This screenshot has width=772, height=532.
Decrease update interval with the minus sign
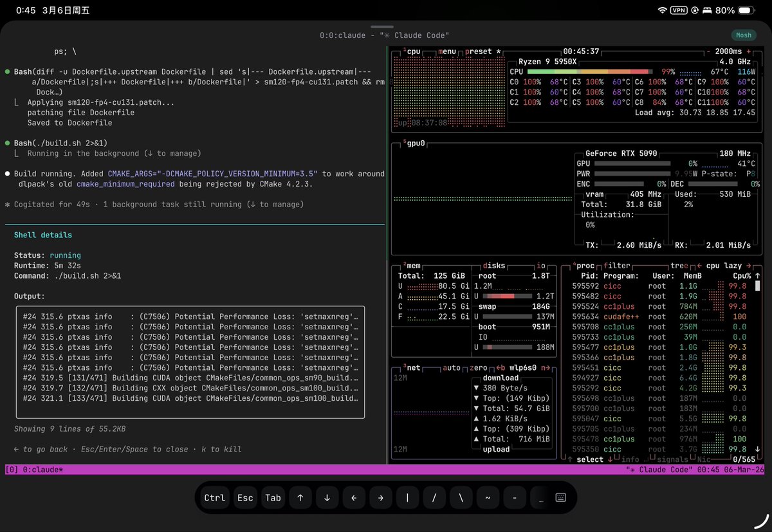(x=708, y=51)
